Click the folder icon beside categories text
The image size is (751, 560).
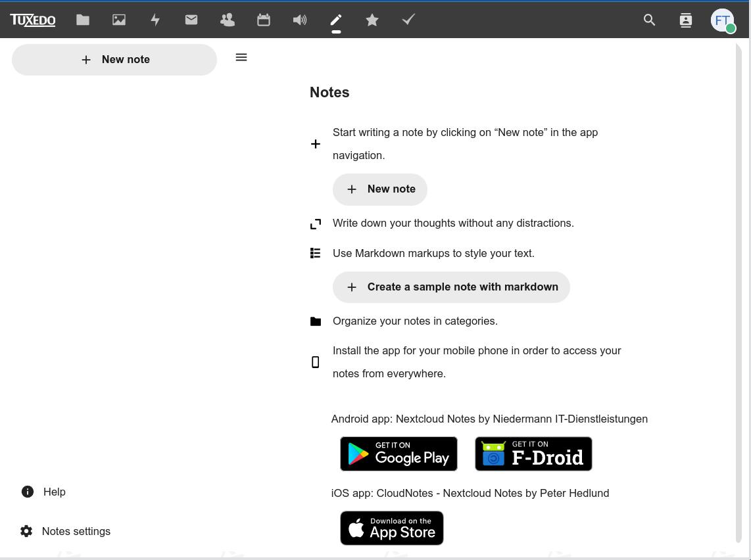point(316,321)
